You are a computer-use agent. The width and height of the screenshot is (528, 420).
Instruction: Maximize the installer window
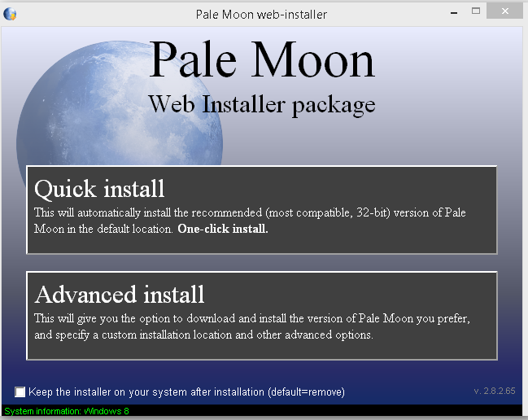point(475,11)
